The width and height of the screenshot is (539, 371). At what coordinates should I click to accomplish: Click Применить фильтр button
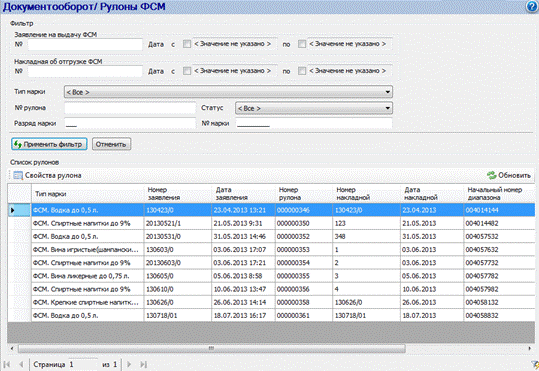click(49, 144)
